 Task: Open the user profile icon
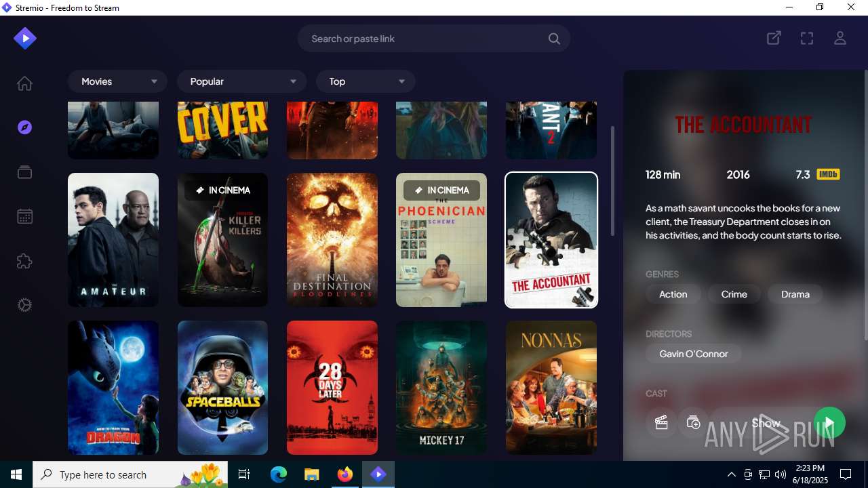840,39
